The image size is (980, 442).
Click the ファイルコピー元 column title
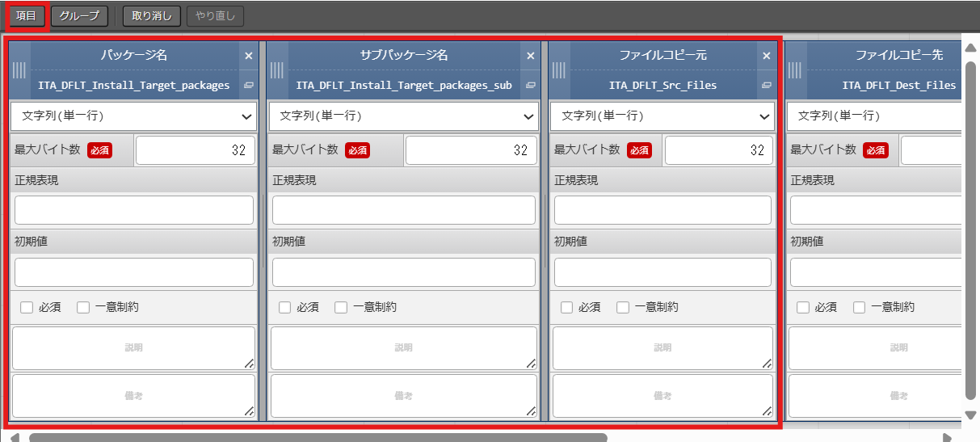click(662, 56)
